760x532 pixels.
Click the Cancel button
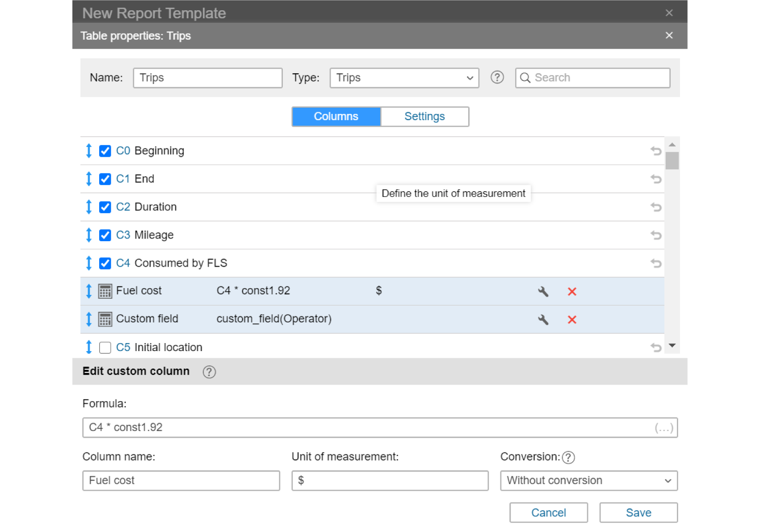click(x=548, y=513)
